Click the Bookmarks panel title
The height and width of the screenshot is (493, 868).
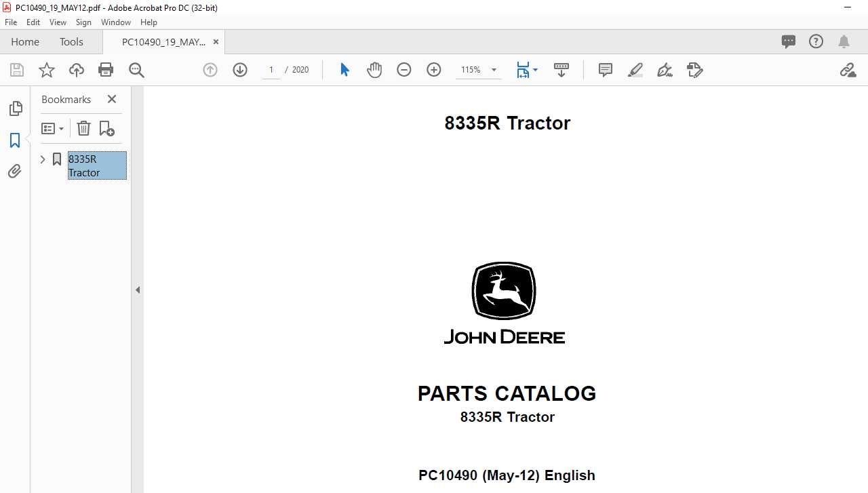coord(66,99)
